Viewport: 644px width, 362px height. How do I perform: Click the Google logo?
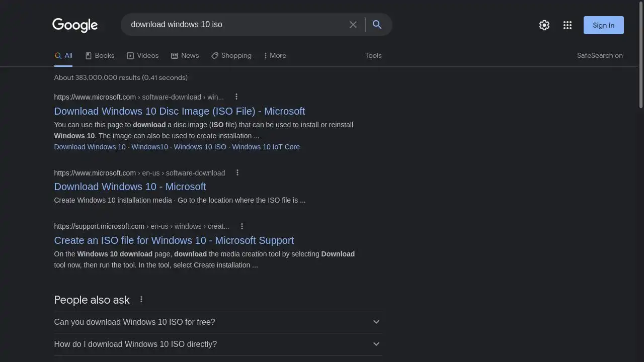pyautogui.click(x=75, y=25)
